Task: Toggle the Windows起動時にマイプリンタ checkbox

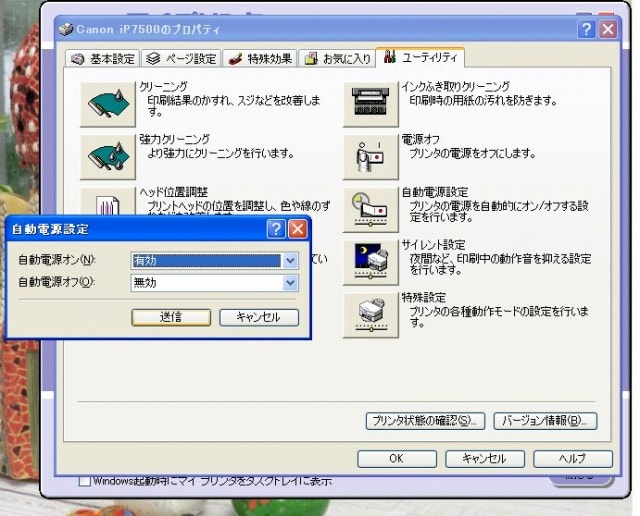Action: [85, 482]
